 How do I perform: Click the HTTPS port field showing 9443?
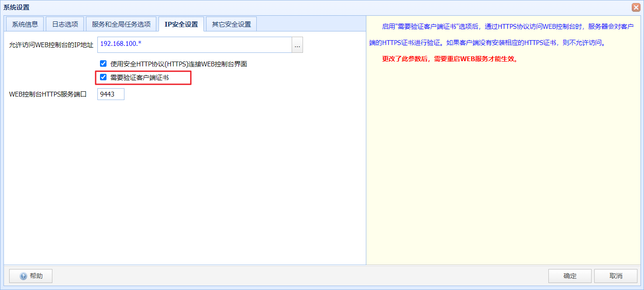pos(111,94)
